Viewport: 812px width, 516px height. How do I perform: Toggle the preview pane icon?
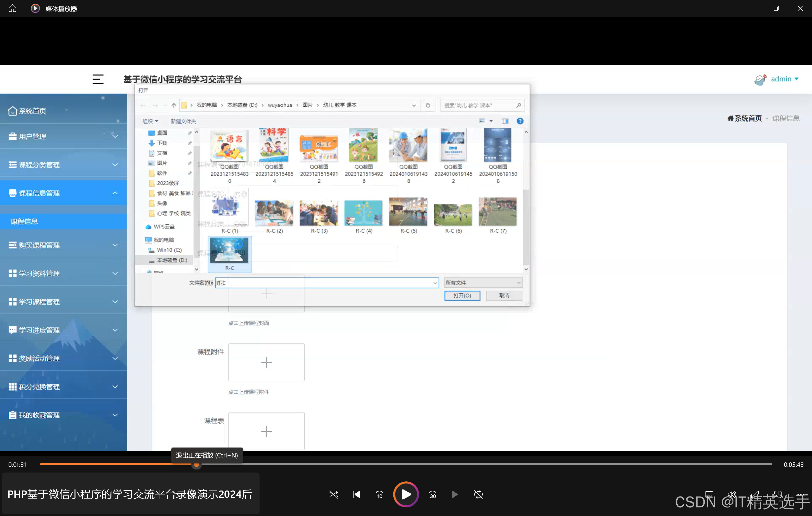coord(505,121)
